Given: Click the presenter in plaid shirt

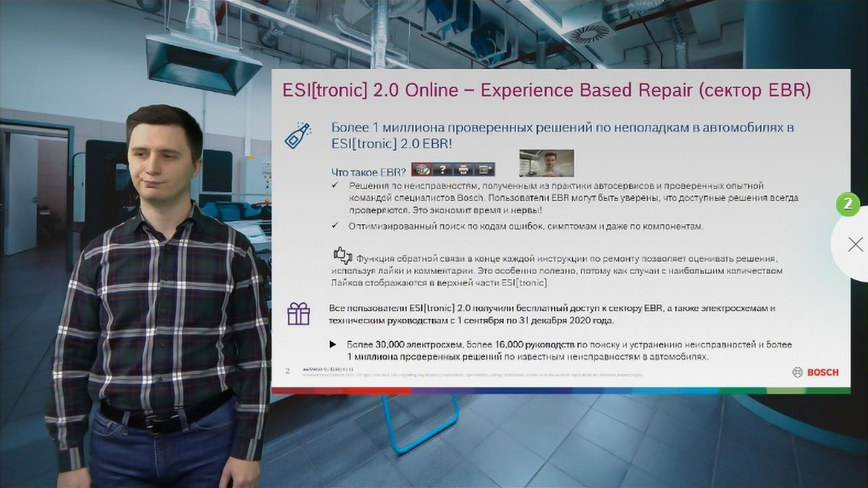Looking at the screenshot, I should 160,296.
